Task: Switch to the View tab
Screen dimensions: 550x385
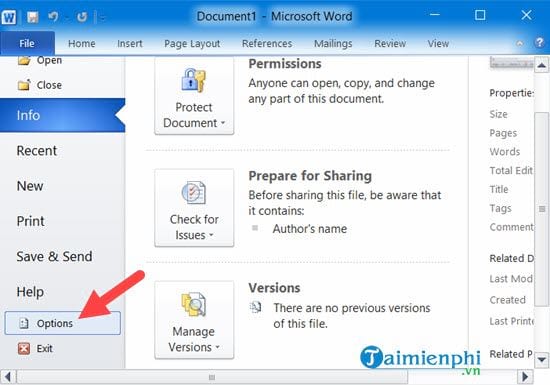Action: (x=438, y=43)
